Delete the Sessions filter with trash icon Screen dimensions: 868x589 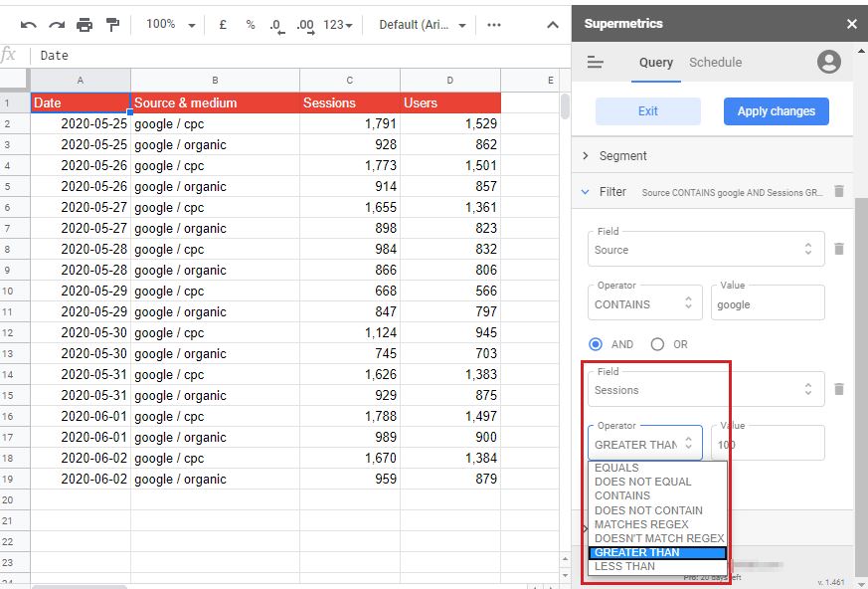838,389
